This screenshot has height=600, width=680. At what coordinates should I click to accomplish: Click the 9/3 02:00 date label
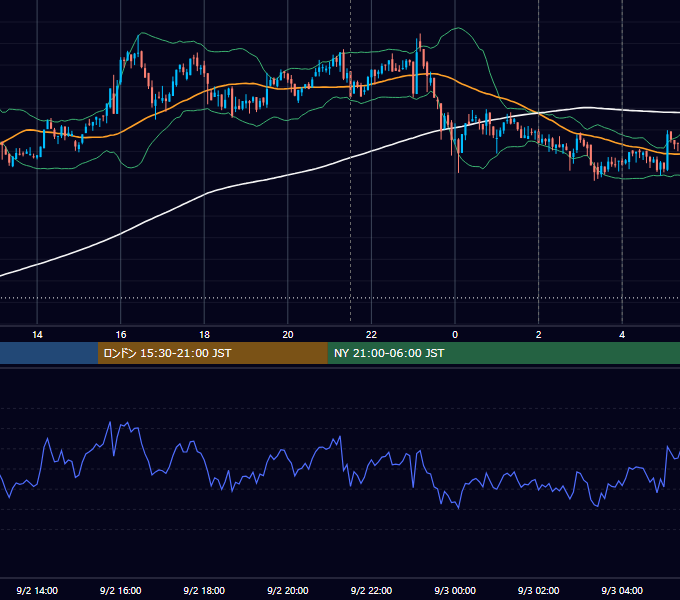(x=539, y=590)
